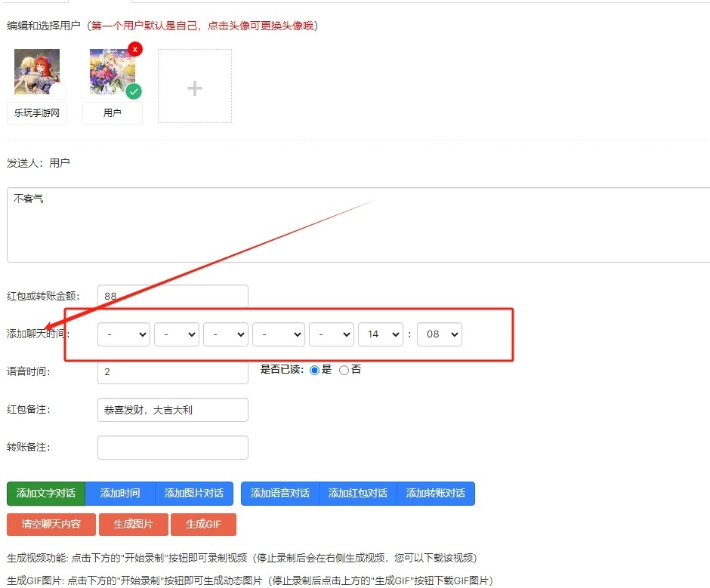This screenshot has height=588, width=710.
Task: Click the 添加时间 button
Action: point(120,493)
